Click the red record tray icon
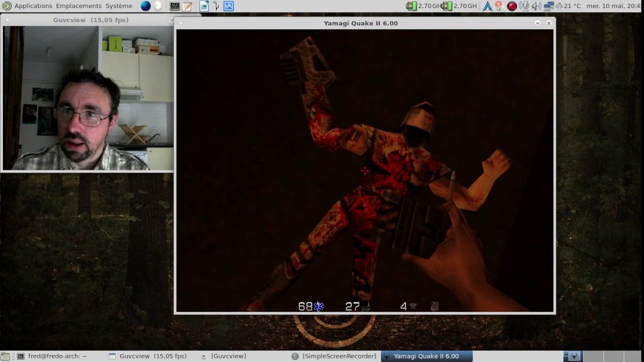Image resolution: width=644 pixels, height=362 pixels. pyautogui.click(x=512, y=6)
